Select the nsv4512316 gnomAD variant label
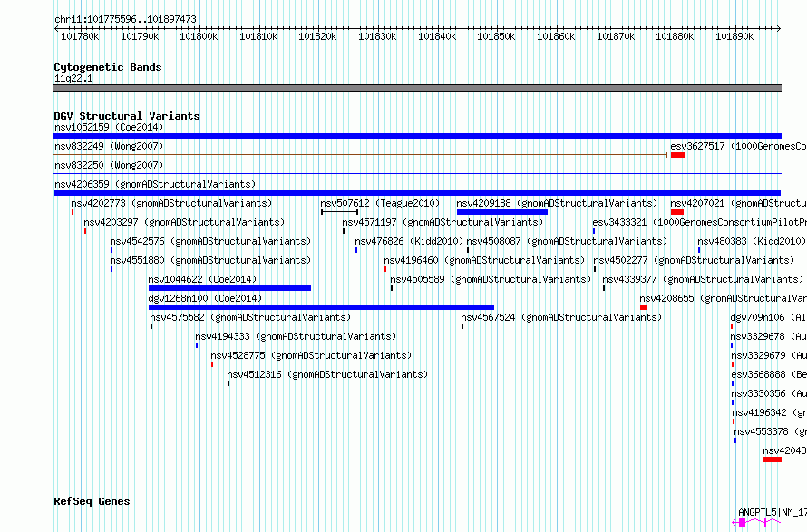 coord(327,374)
